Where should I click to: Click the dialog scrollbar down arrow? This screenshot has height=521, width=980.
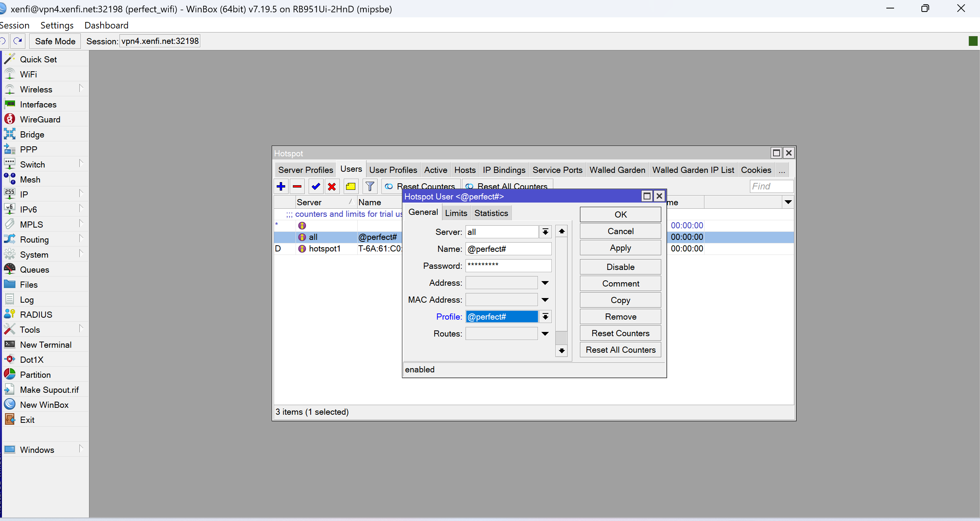coord(561,350)
